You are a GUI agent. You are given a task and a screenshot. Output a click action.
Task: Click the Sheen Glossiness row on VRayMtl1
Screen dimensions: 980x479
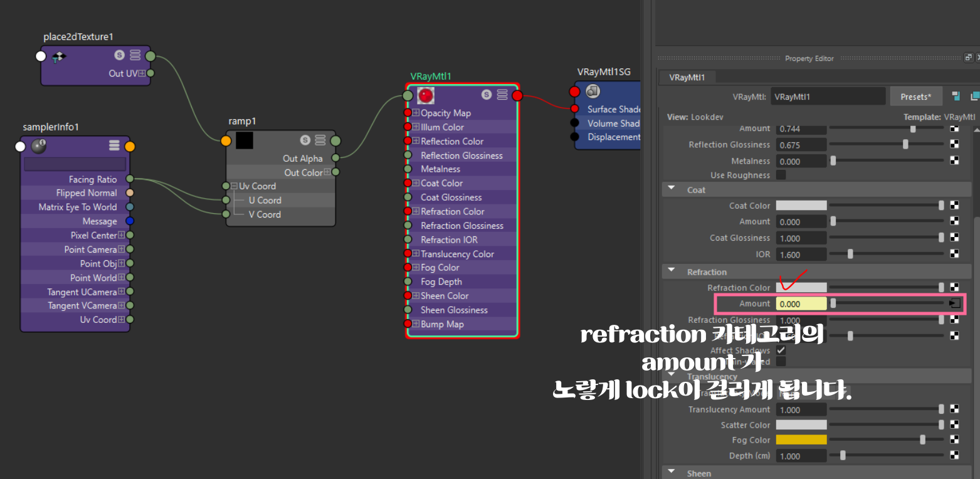(x=462, y=310)
